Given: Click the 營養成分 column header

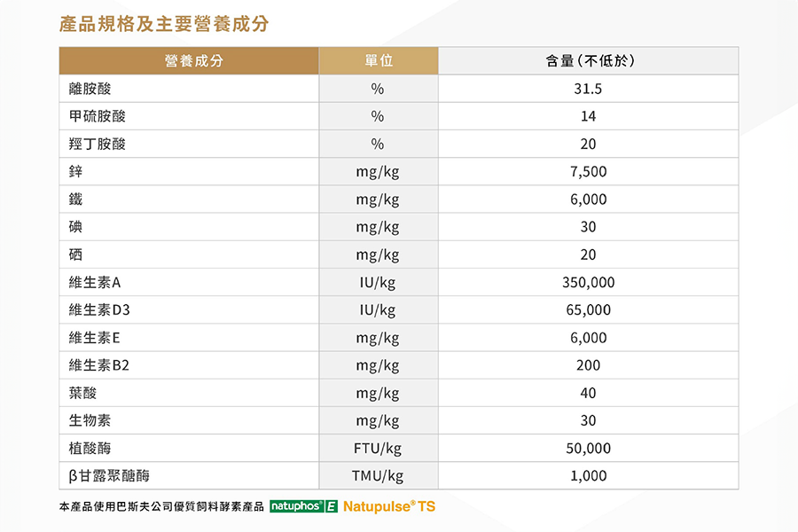Looking at the screenshot, I should click(x=189, y=61).
